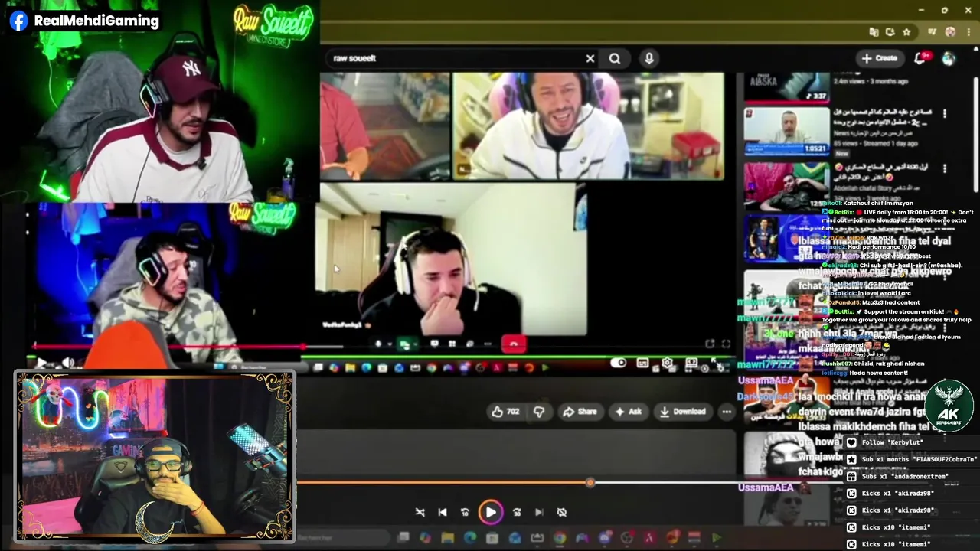Click the green screen-share icon in the call toolbar
The image size is (980, 551).
click(404, 344)
